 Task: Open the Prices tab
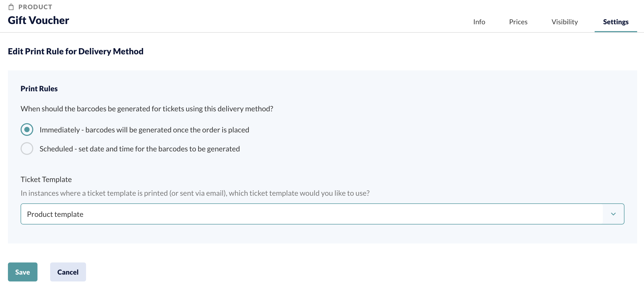[x=518, y=22]
